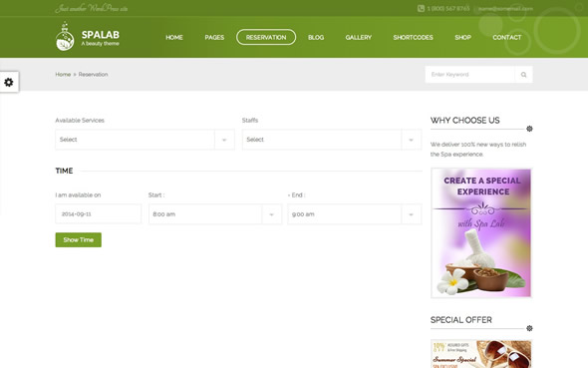588x368 pixels.
Task: Focus the Enter Keyword search field
Action: (x=469, y=75)
